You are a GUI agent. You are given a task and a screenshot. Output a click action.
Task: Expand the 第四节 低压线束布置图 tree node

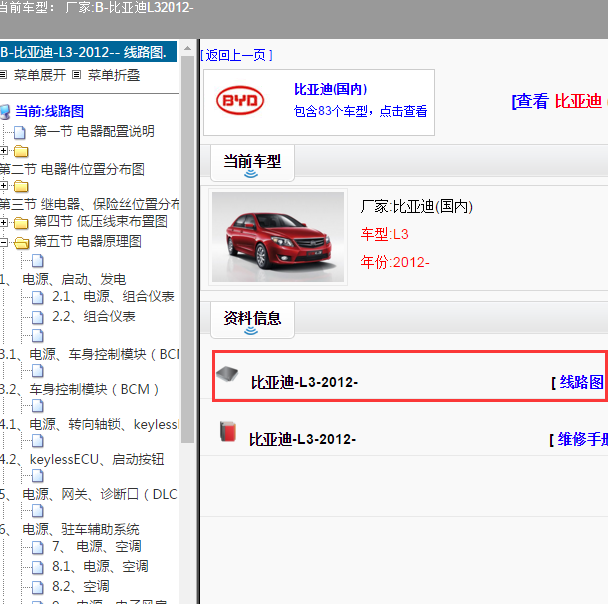(x=3, y=222)
